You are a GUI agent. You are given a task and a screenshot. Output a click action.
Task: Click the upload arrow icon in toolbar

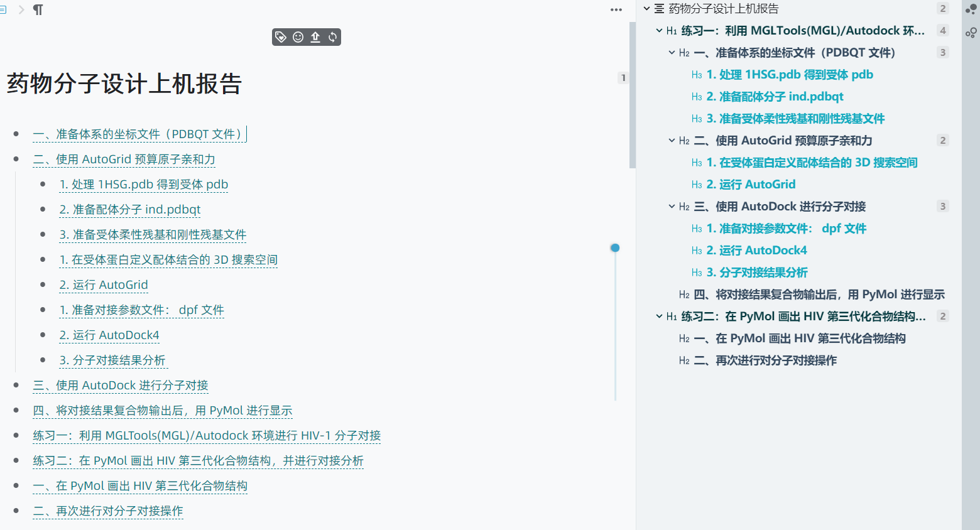pos(315,37)
